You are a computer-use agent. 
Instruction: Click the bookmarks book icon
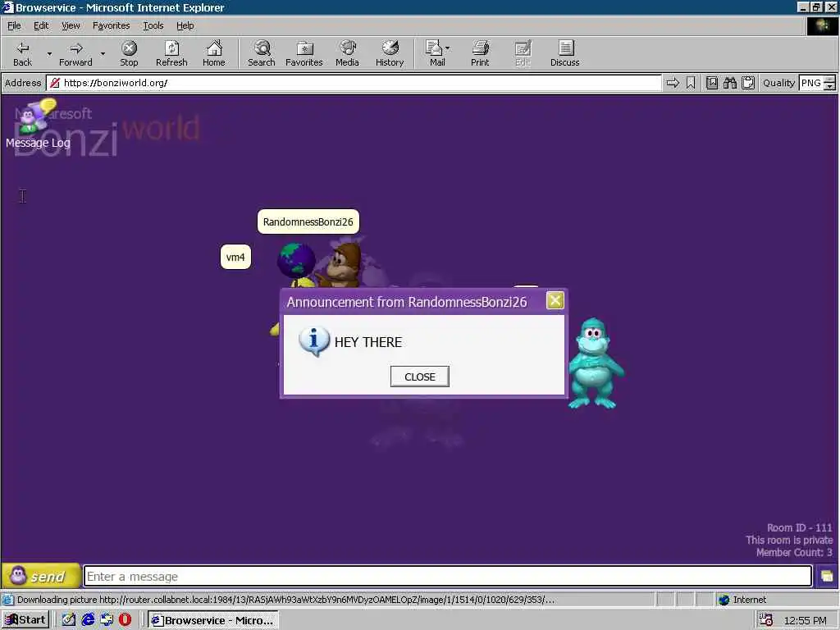point(712,83)
